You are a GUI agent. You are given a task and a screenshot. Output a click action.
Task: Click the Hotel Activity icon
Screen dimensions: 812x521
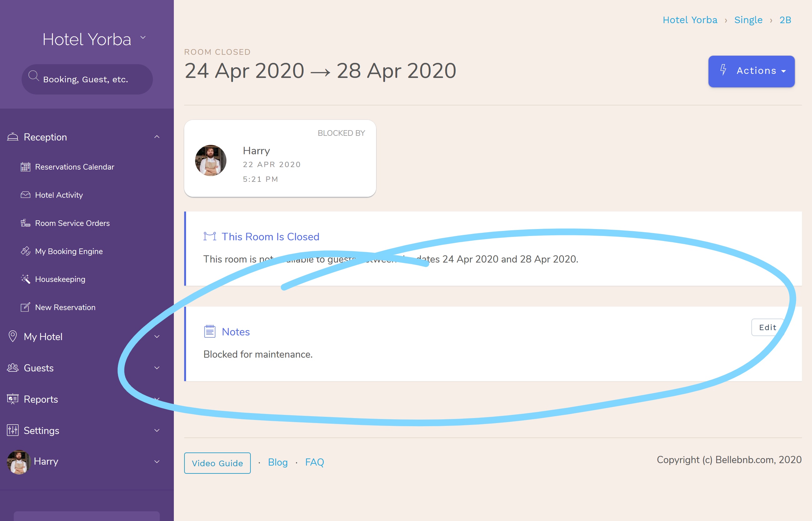pyautogui.click(x=25, y=194)
